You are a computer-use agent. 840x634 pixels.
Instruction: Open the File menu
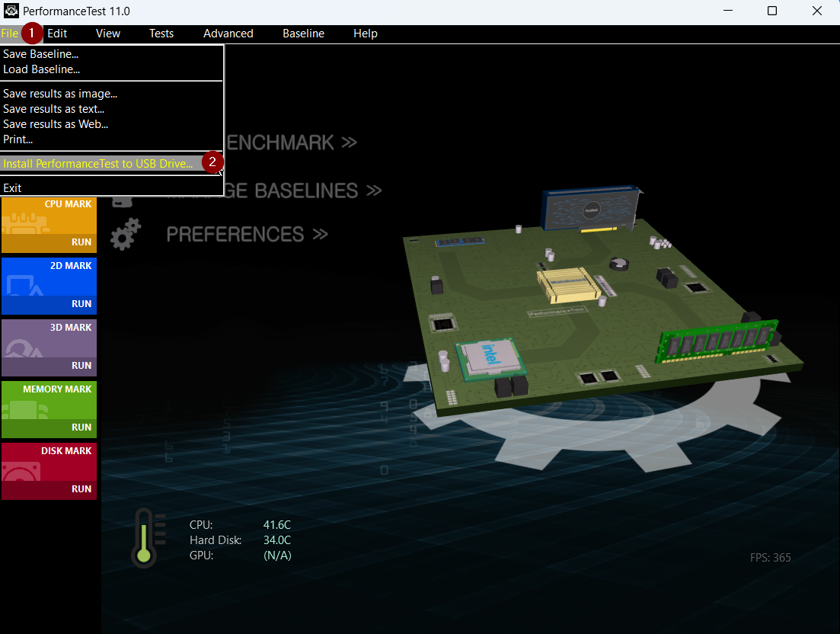pos(10,34)
